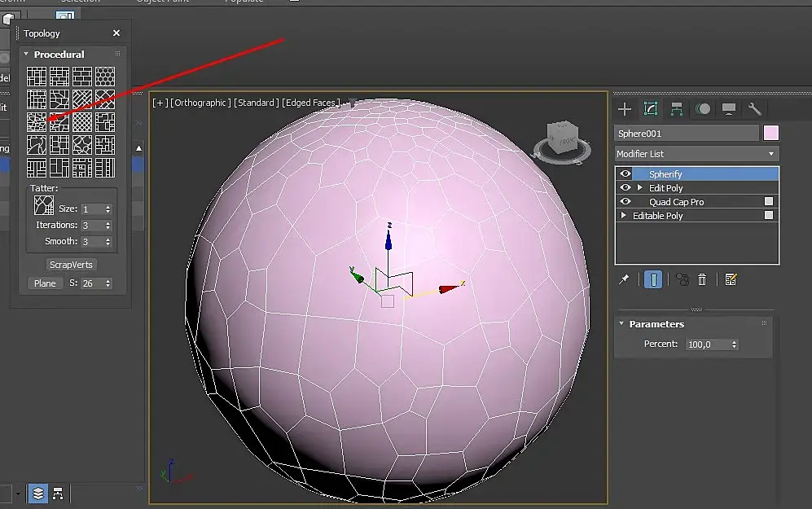Adjust the Tatter Size spinner arrows
This screenshot has width=812, height=509.
tap(108, 209)
